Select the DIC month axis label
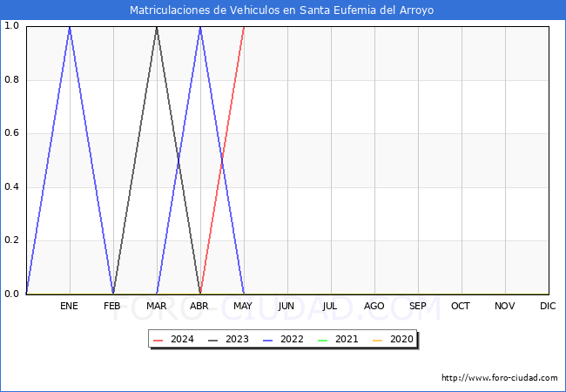566x392 pixels. 548,306
